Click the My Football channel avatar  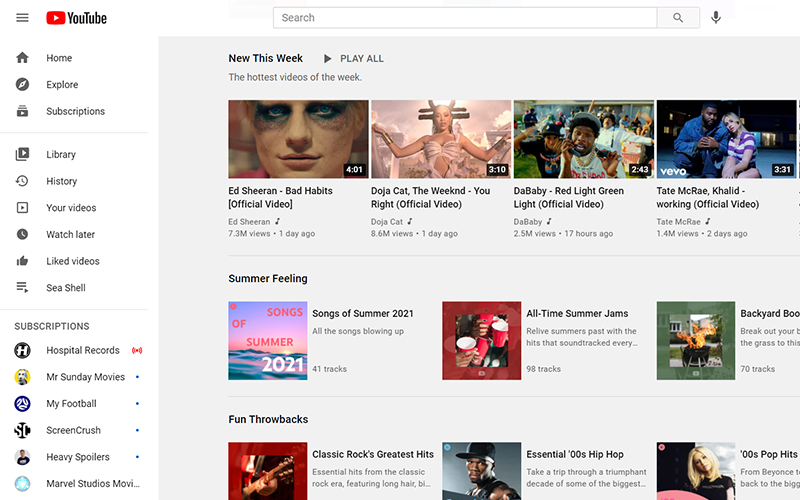click(x=22, y=404)
